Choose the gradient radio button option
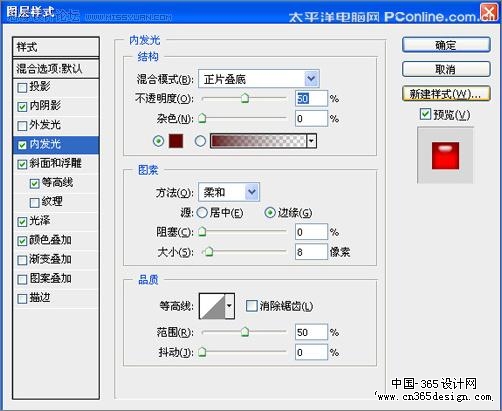This screenshot has height=411, width=502. pyautogui.click(x=200, y=141)
